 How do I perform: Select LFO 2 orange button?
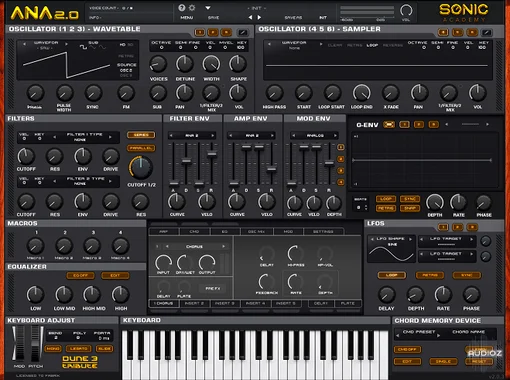click(x=458, y=227)
